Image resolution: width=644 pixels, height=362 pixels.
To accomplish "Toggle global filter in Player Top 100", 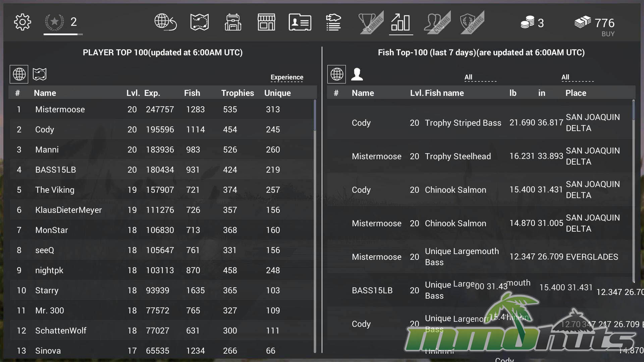I will [19, 74].
